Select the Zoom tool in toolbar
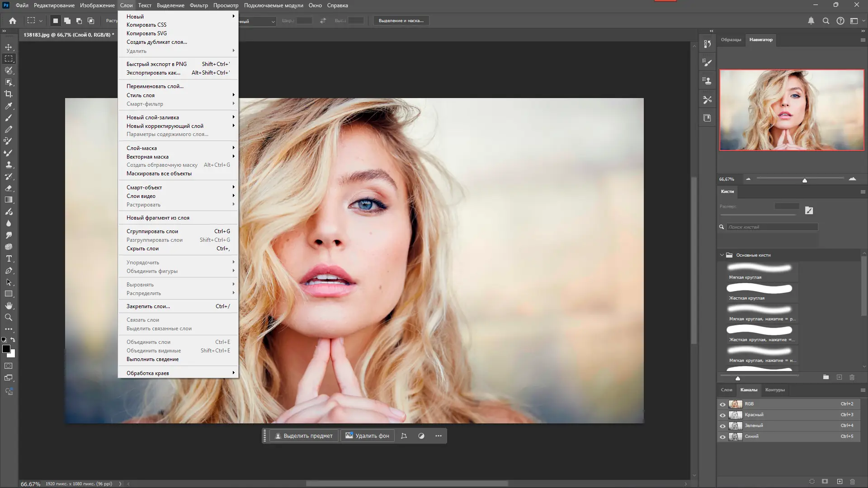The height and width of the screenshot is (488, 868). (9, 317)
